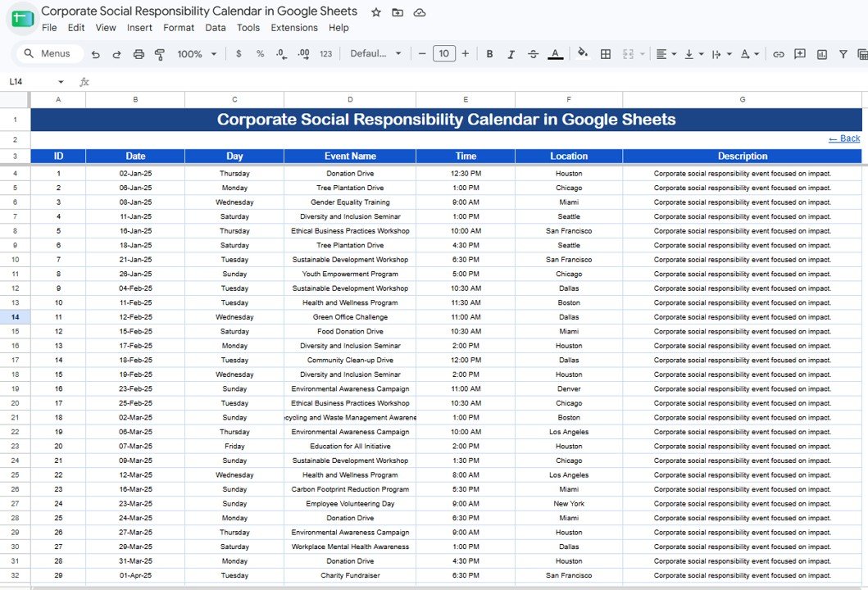Screen dimensions: 868x590
Task: Click the Insert chart icon
Action: point(822,54)
